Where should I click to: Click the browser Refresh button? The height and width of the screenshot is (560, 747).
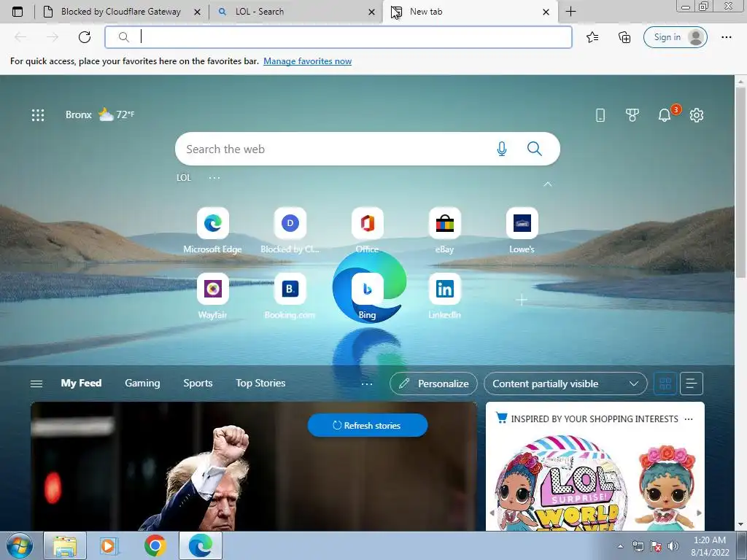85,37
